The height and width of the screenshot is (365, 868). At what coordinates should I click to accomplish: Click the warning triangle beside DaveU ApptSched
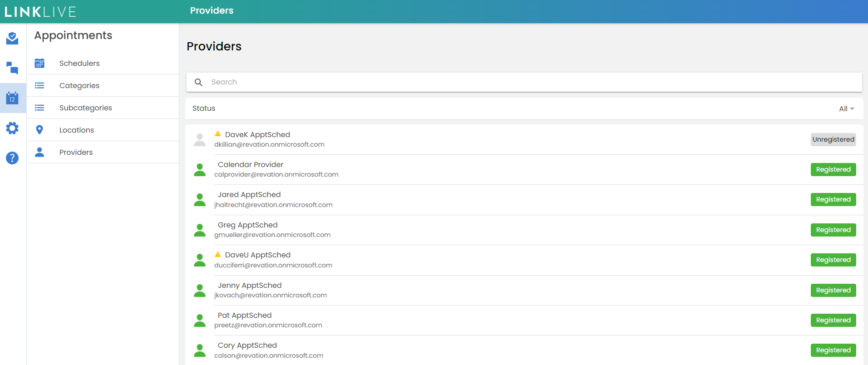pyautogui.click(x=218, y=254)
